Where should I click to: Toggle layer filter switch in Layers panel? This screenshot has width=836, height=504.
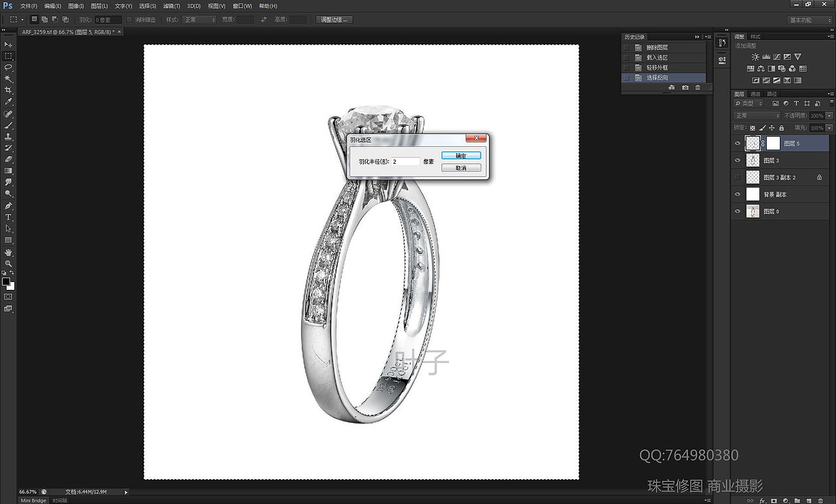[831, 103]
